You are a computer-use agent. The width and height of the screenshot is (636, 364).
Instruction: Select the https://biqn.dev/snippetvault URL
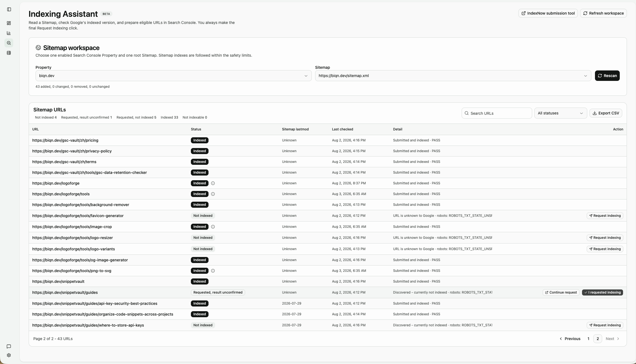[x=58, y=281]
